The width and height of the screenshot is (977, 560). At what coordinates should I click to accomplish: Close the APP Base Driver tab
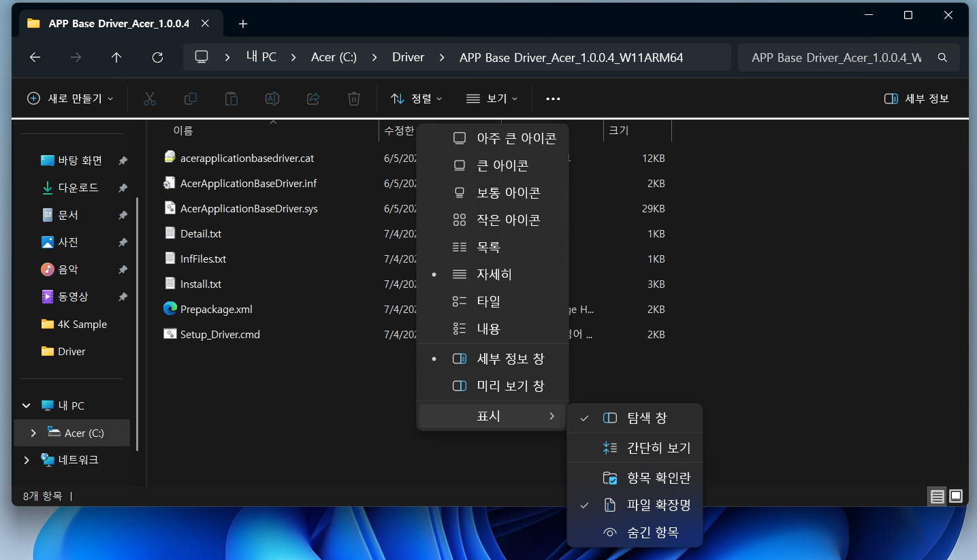tap(205, 23)
